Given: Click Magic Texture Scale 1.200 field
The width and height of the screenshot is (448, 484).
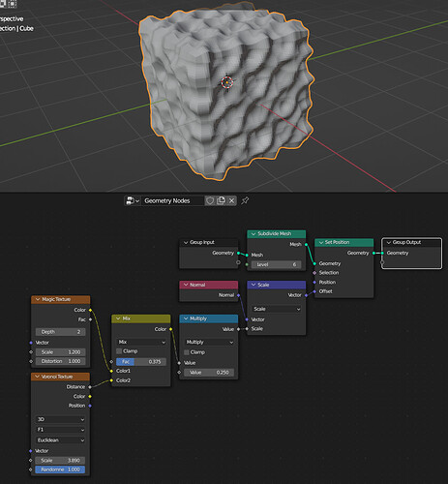Looking at the screenshot, I should (x=60, y=352).
